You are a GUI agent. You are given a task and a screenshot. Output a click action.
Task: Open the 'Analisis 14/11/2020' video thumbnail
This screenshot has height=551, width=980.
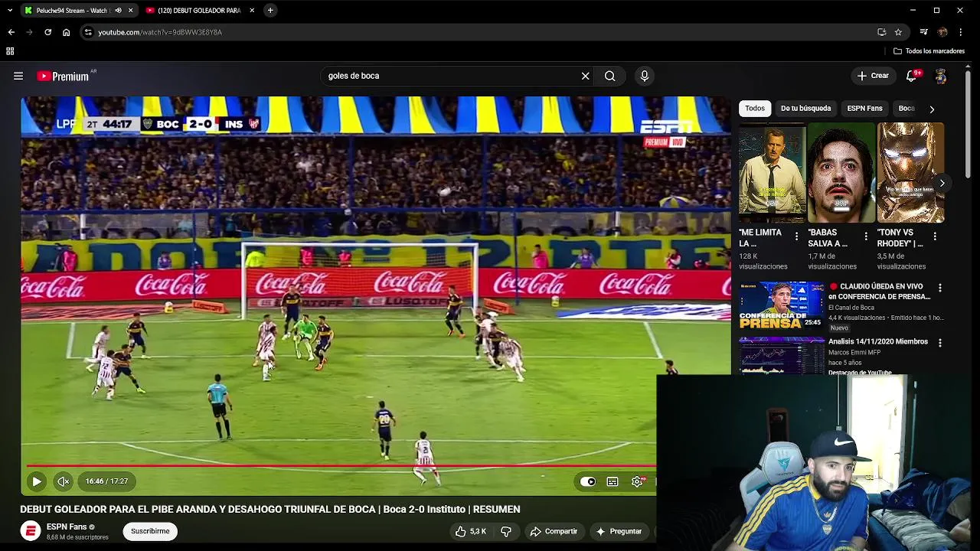781,356
